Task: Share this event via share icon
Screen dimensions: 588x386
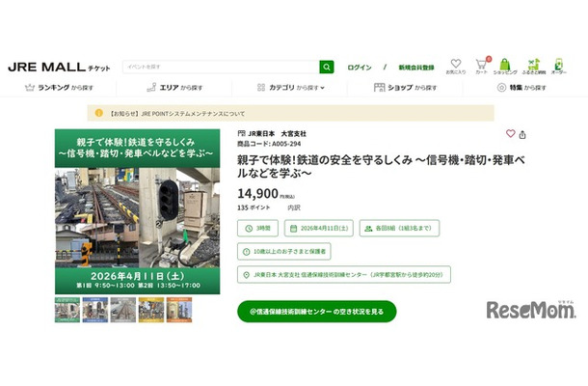Action: click(522, 134)
